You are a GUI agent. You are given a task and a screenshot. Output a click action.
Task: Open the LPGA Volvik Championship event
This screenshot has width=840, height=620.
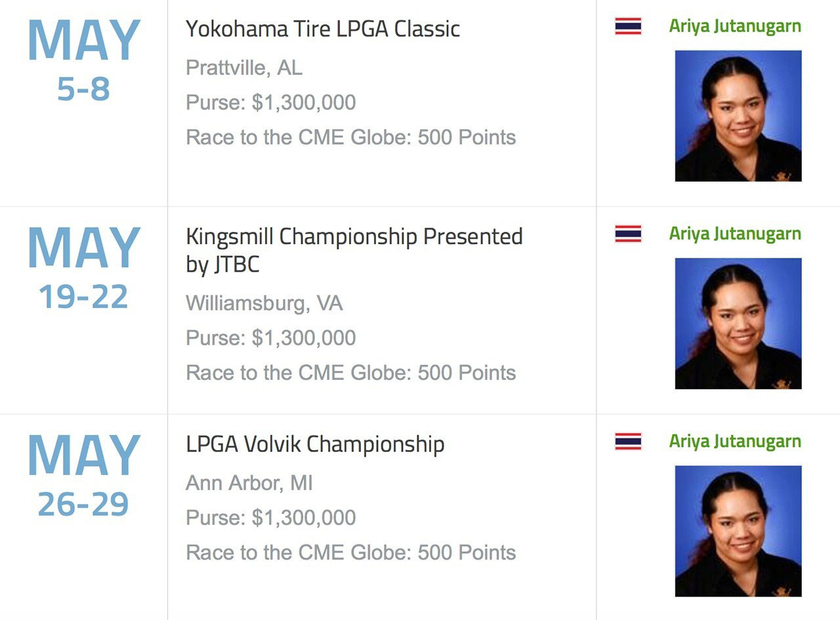pyautogui.click(x=315, y=444)
